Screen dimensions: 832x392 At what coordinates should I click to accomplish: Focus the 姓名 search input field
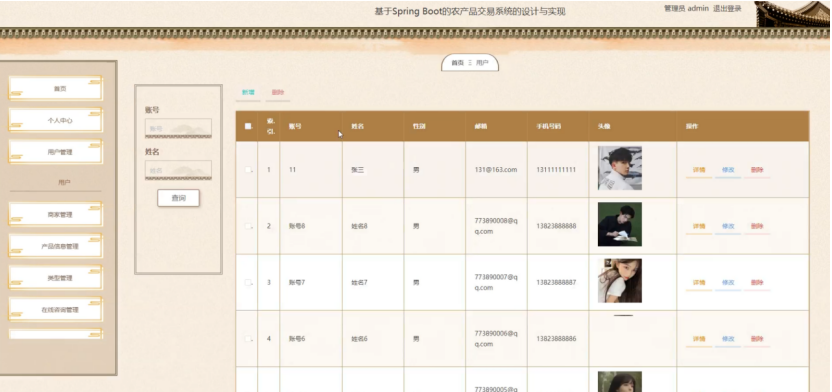pos(178,170)
